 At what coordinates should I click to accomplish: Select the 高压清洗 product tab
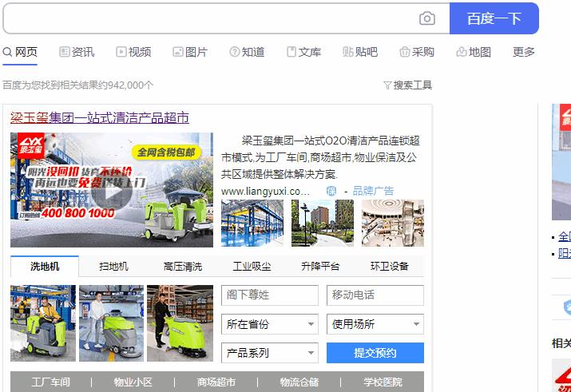pos(183,267)
